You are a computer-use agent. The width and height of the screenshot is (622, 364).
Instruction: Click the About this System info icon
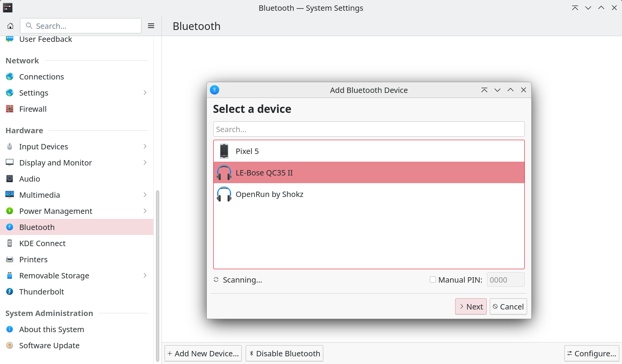(x=10, y=329)
